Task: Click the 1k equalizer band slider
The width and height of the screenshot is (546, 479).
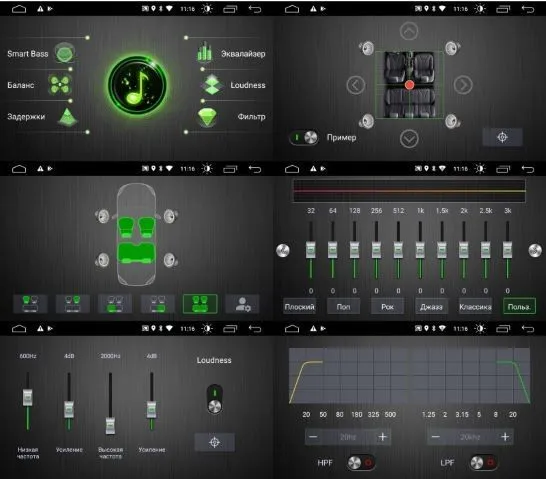Action: [x=420, y=250]
